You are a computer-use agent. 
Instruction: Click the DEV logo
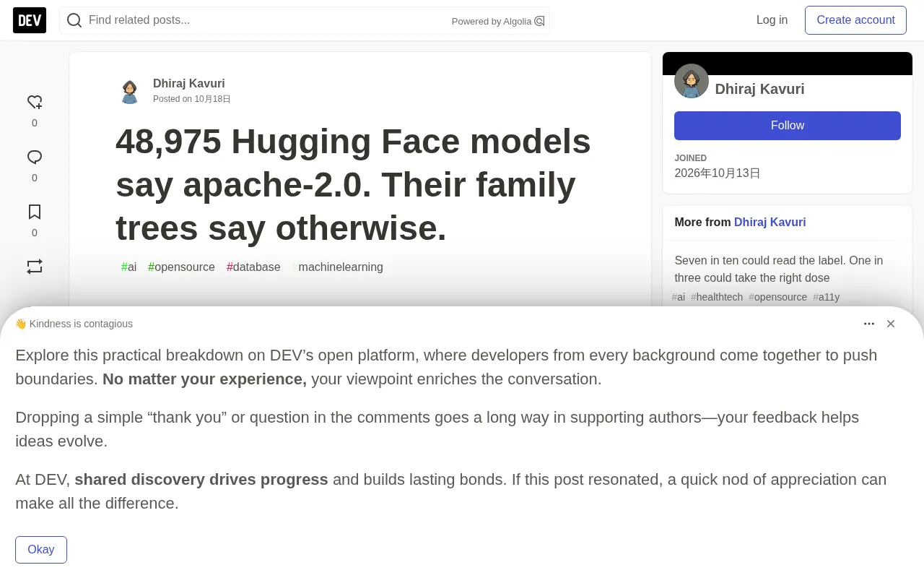30,20
